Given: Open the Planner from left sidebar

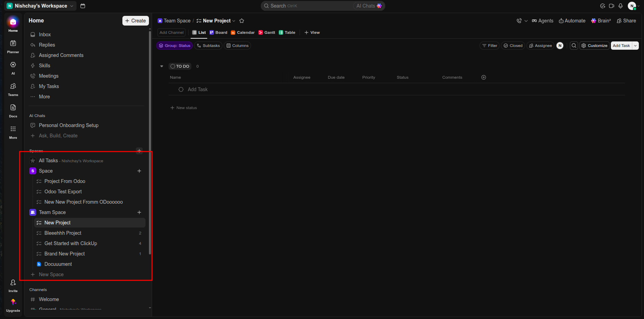Looking at the screenshot, I should [13, 47].
